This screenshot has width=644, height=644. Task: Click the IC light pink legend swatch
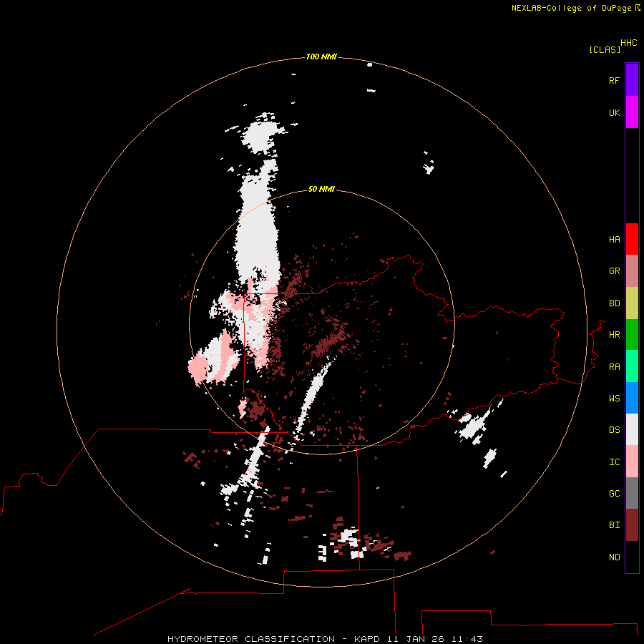[x=632, y=462]
